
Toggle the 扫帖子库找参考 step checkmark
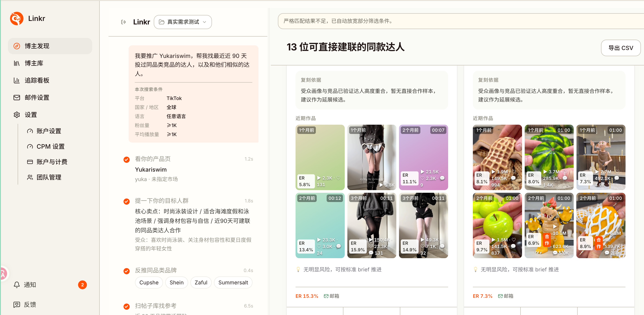(127, 306)
